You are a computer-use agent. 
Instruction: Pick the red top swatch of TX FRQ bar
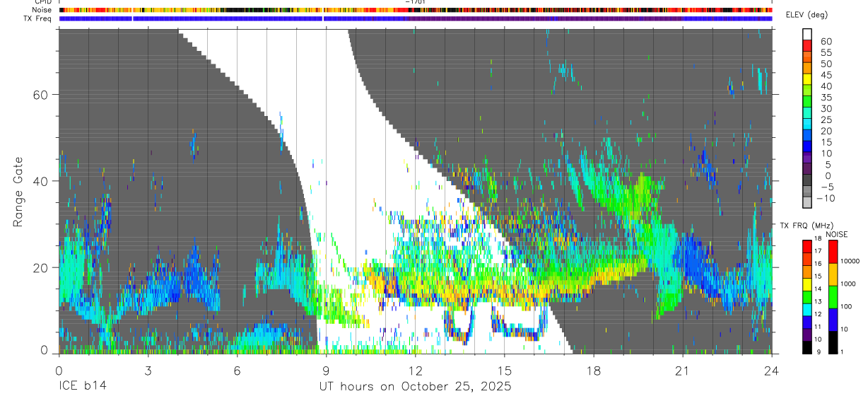coord(807,245)
